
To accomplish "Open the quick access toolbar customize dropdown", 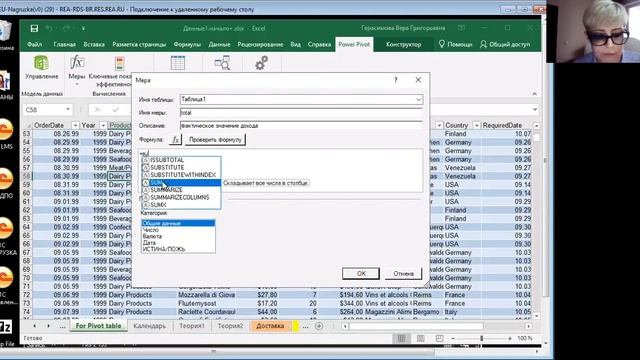I will pos(83,28).
